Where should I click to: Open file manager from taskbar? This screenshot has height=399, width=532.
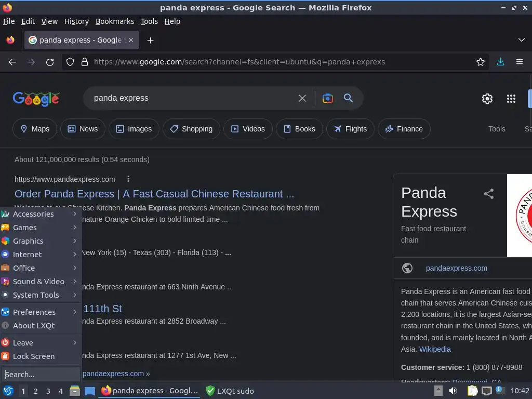[x=75, y=391]
